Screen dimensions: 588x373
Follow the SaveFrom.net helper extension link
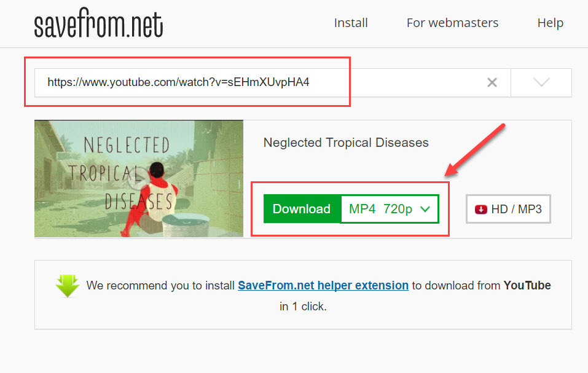[x=323, y=285]
